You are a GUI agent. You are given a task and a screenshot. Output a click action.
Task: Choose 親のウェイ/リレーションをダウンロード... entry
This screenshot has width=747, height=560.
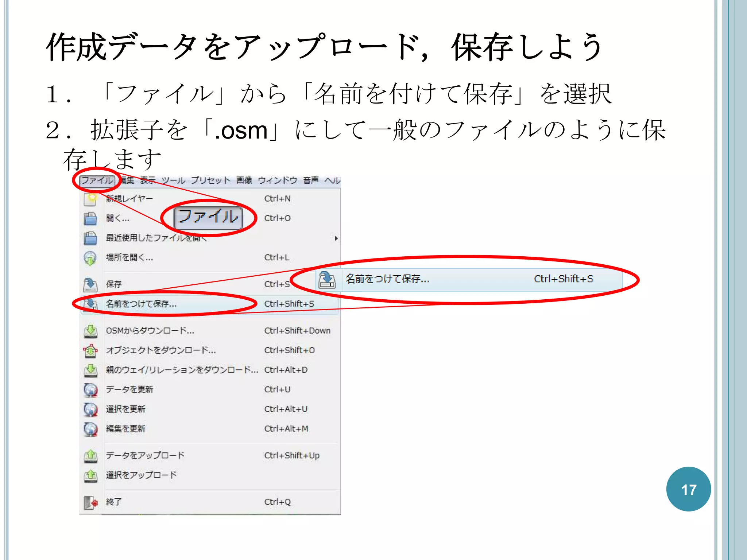click(210, 370)
